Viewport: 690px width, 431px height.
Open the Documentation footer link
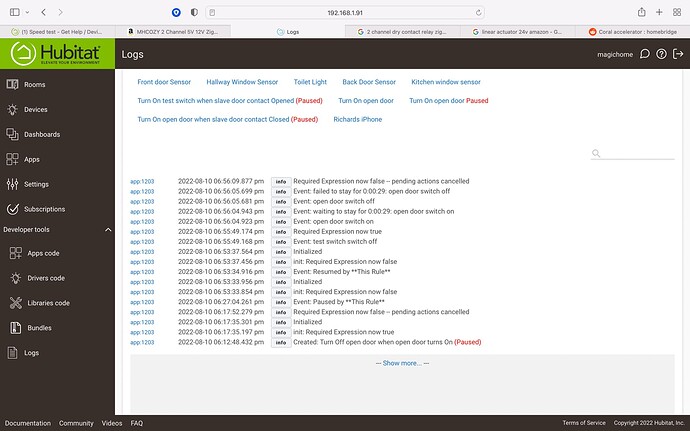(x=28, y=423)
